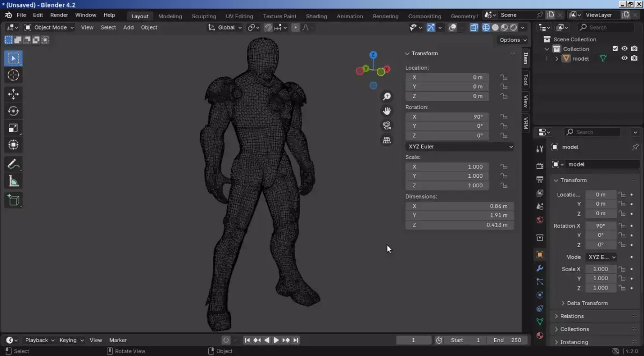Switch to material preview shading
This screenshot has height=356, width=644.
click(504, 27)
